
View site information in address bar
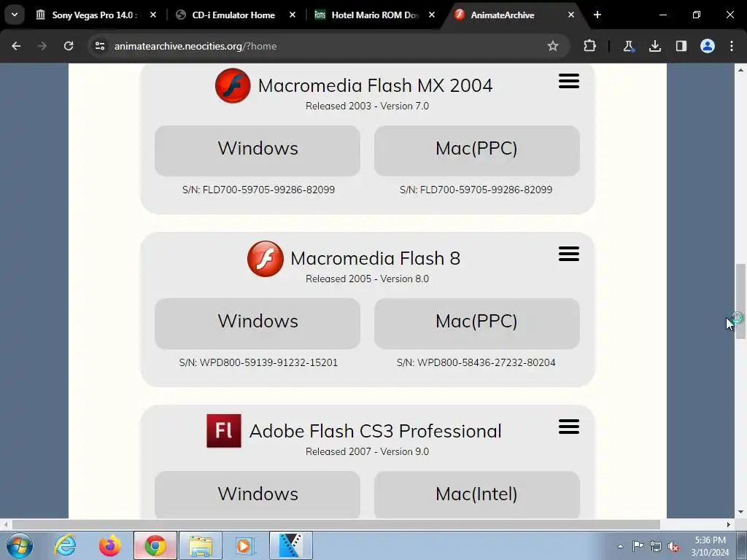click(100, 46)
